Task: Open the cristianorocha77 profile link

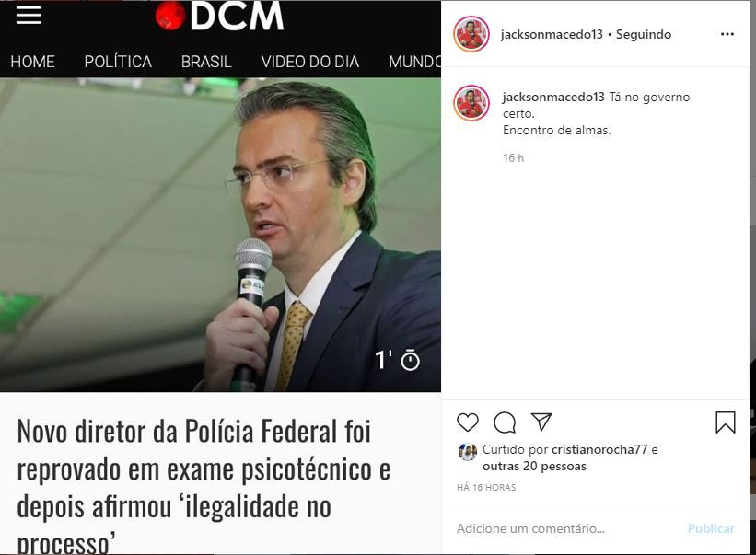Action: [599, 449]
